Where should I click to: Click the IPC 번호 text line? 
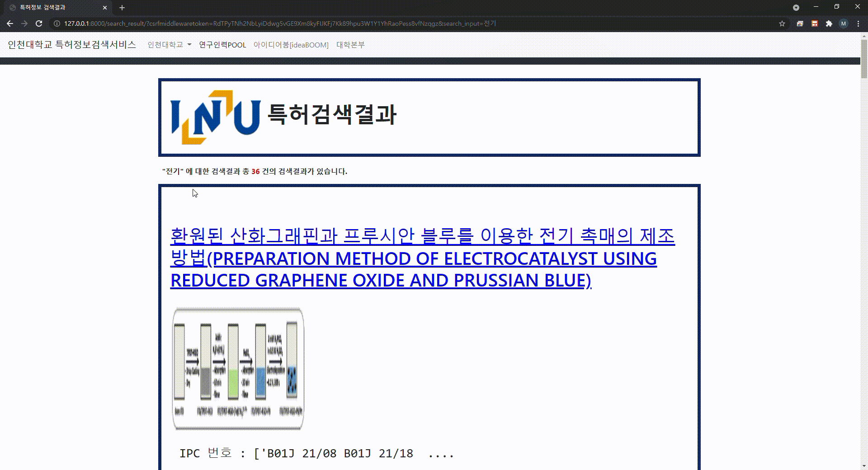[316, 453]
